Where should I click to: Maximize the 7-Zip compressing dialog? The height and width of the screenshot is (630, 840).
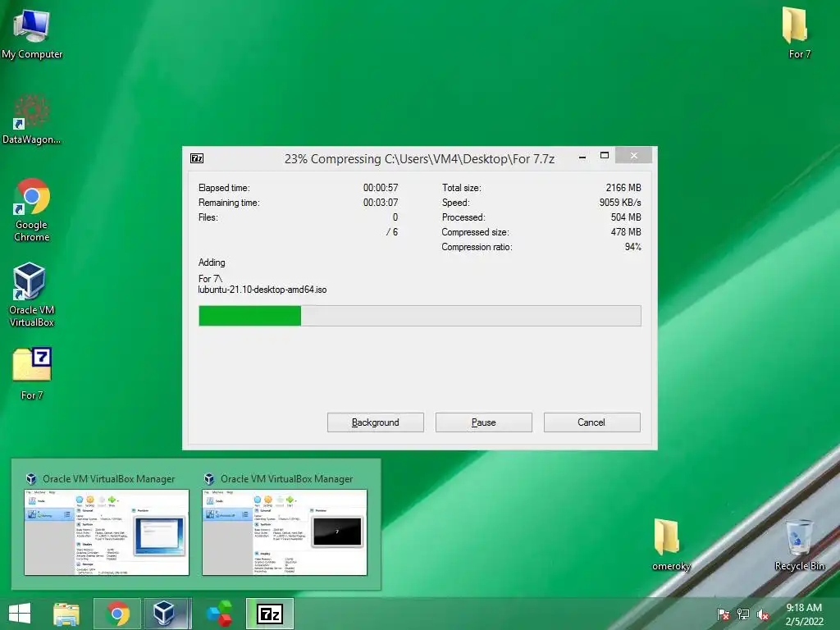pos(605,156)
